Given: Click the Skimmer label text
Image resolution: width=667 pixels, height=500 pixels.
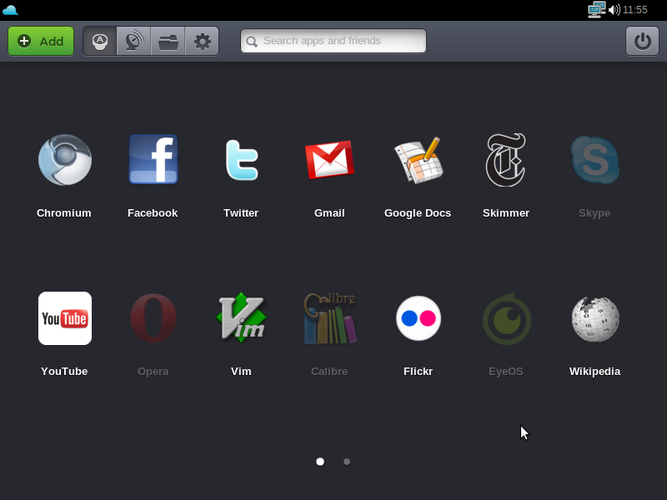Looking at the screenshot, I should point(506,213).
